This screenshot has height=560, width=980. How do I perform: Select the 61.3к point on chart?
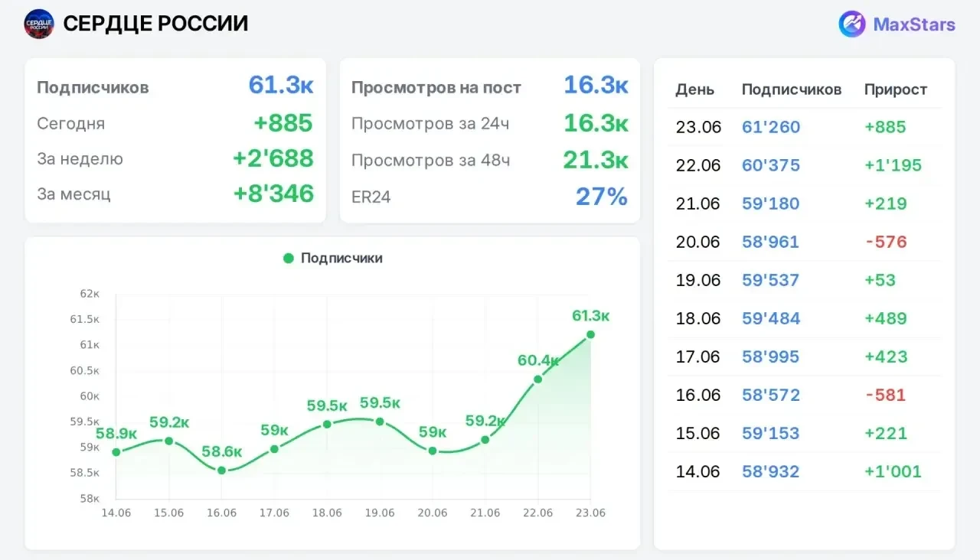tap(590, 334)
